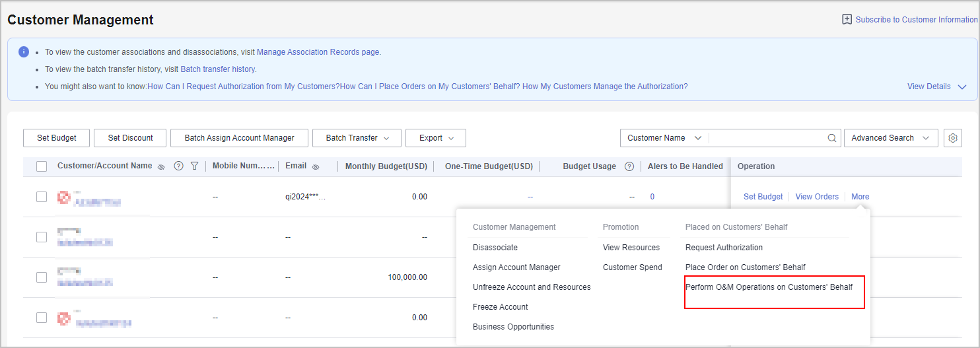Image resolution: width=980 pixels, height=348 pixels.
Task: Select Freeze Account from the More menu
Action: coord(500,307)
